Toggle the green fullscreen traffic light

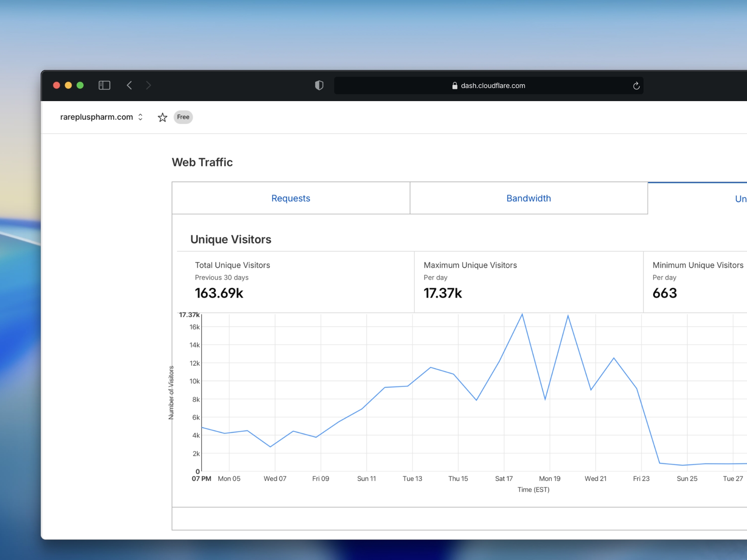(80, 85)
